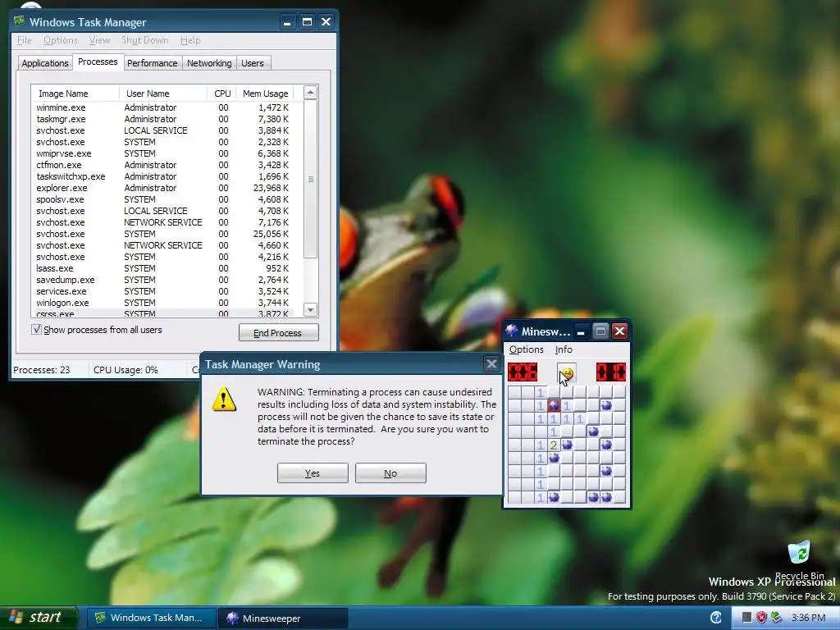Select taskswitchxp.exe process row
840x630 pixels.
(162, 176)
